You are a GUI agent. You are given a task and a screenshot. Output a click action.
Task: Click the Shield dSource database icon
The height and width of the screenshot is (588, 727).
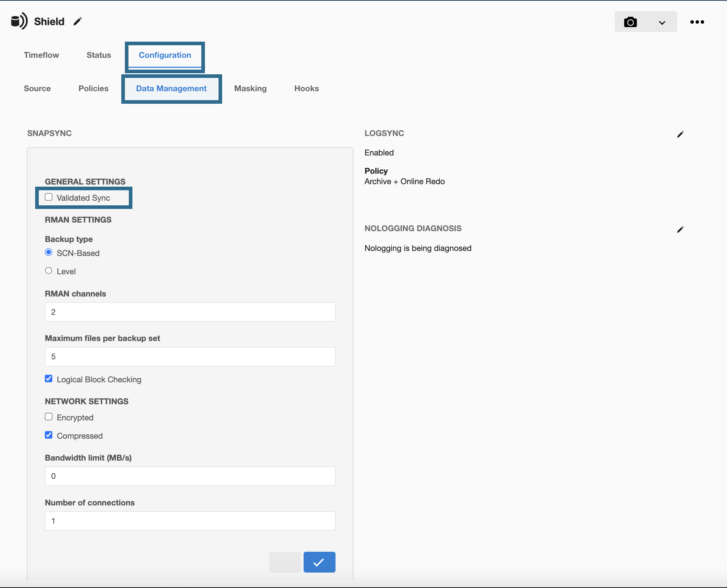click(19, 21)
